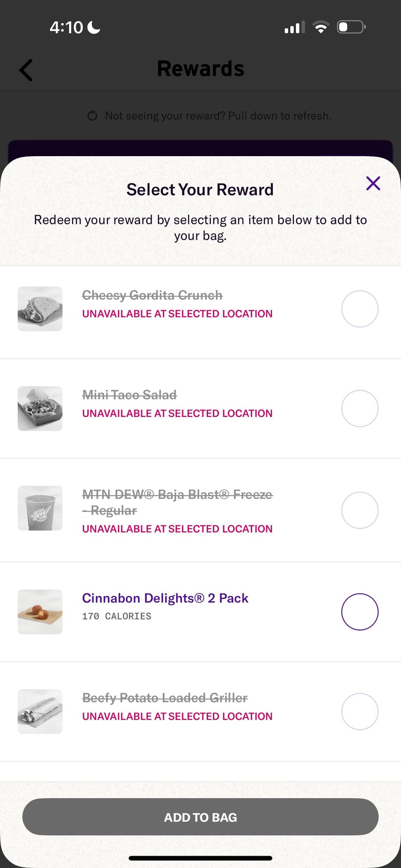Tap the refresh icon beside the reward hint
401x868 pixels.
92,116
